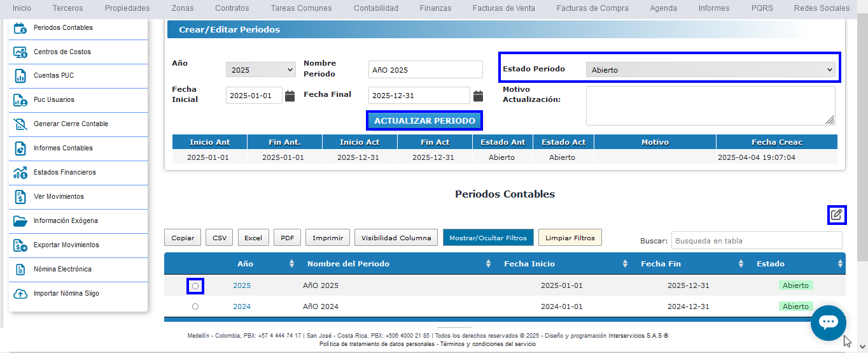Open the Año dropdown showing 2025
The image size is (868, 353).
click(x=261, y=70)
